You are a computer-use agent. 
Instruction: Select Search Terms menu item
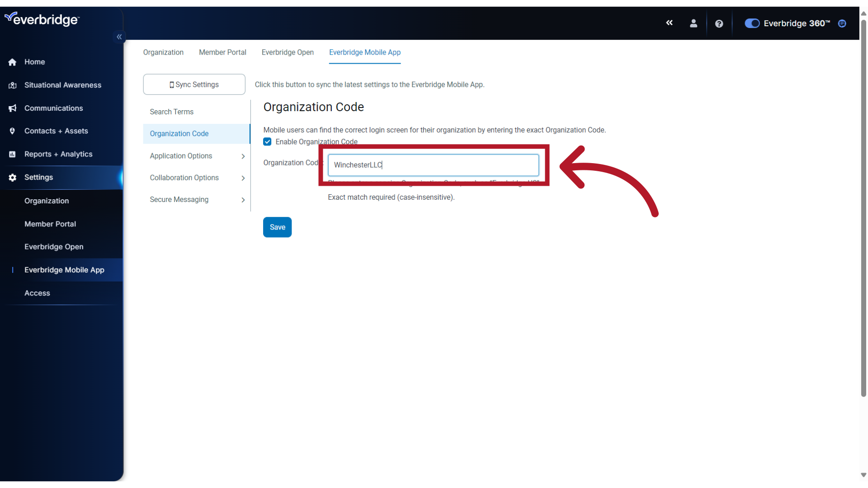point(172,112)
